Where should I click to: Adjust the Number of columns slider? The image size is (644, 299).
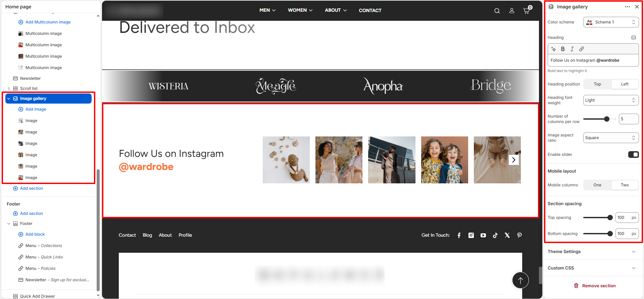(607, 119)
